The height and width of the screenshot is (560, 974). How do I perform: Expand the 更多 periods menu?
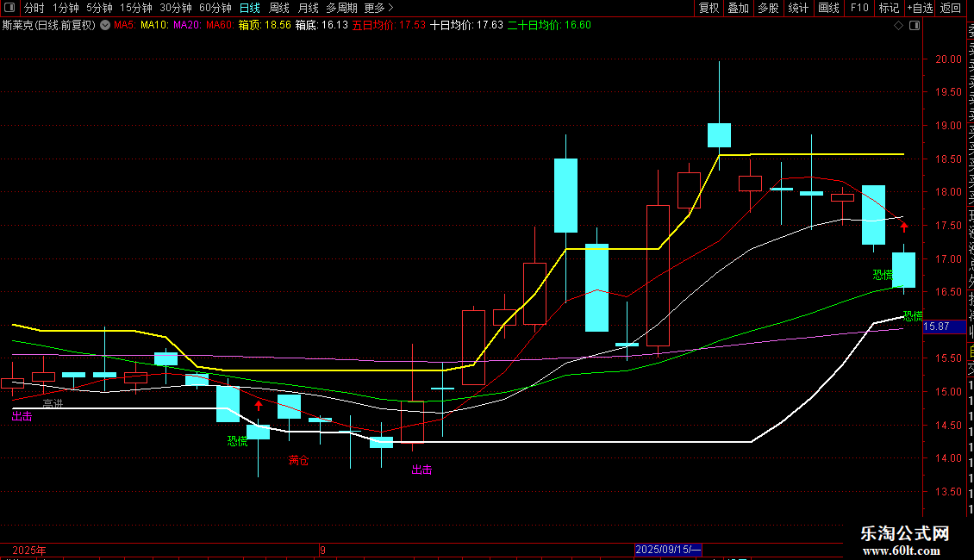click(378, 8)
